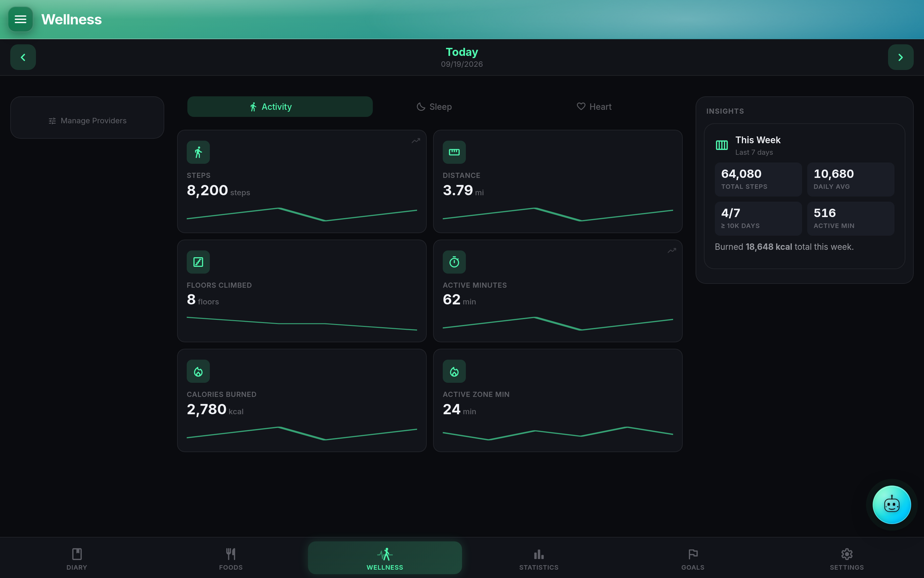This screenshot has height=578, width=924.
Task: Click the Calories Burned sparkline chart
Action: pyautogui.click(x=302, y=433)
